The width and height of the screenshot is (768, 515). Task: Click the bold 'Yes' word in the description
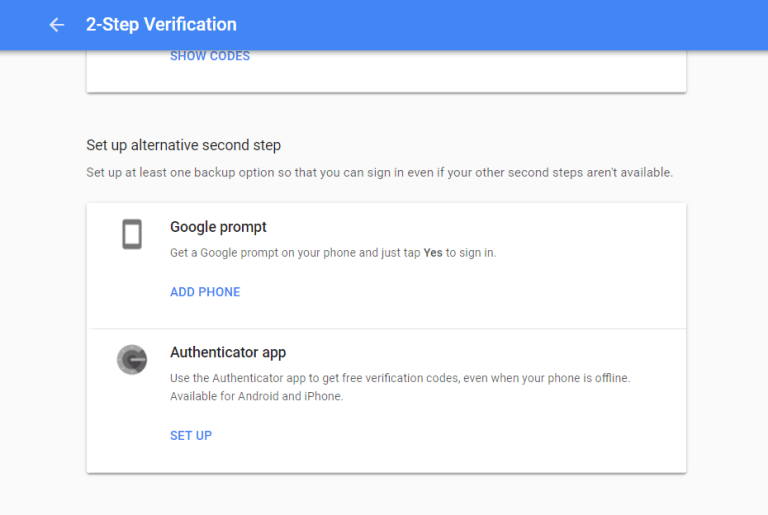(433, 253)
